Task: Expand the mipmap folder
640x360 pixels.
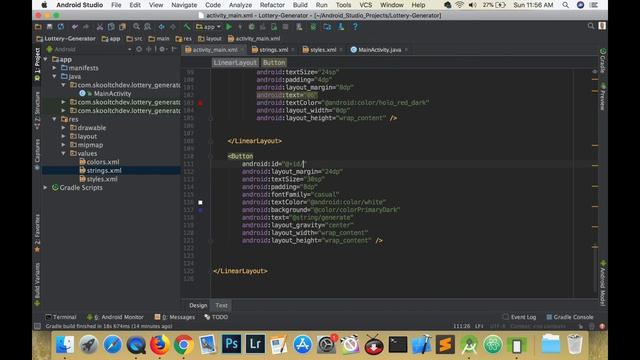Action: (x=63, y=145)
